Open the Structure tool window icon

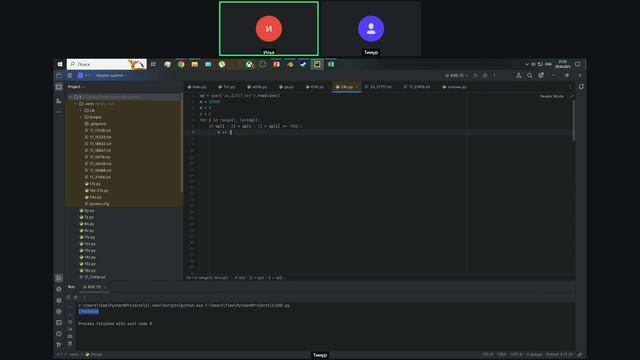point(59,100)
